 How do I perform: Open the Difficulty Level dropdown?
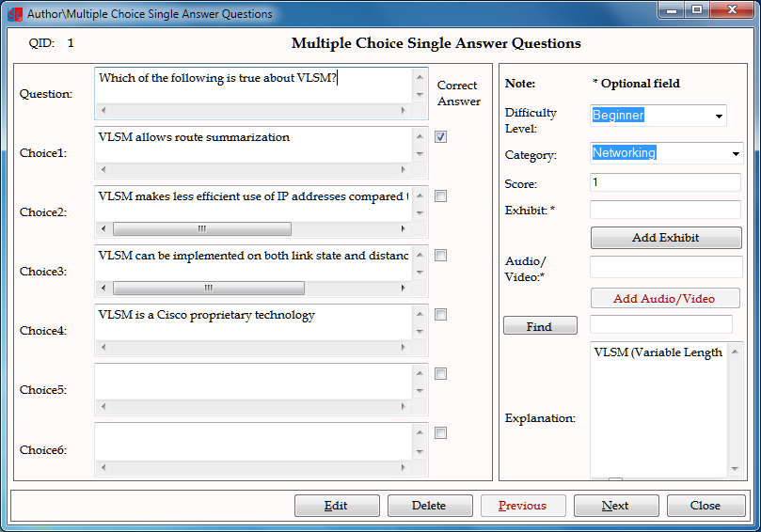719,116
